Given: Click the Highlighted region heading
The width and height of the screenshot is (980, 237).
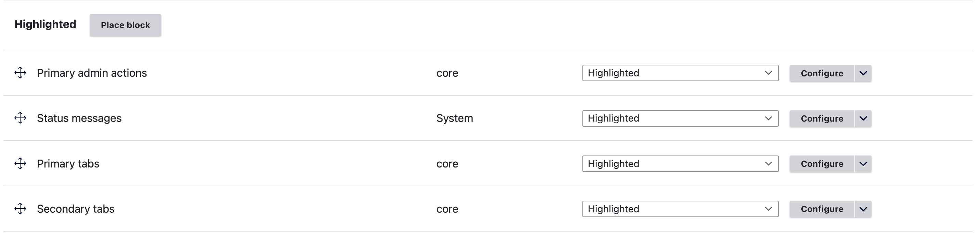Looking at the screenshot, I should [x=45, y=24].
